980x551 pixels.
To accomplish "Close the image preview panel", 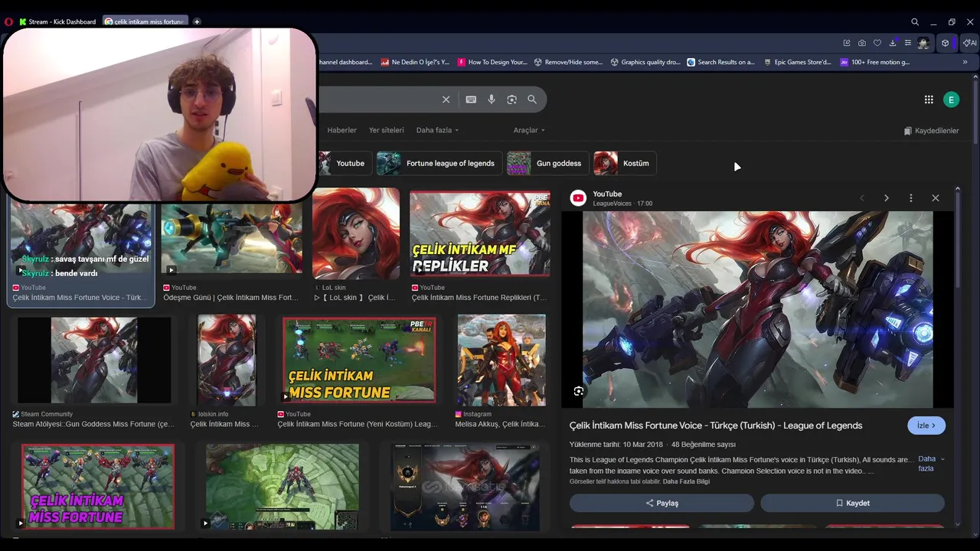I will [936, 197].
